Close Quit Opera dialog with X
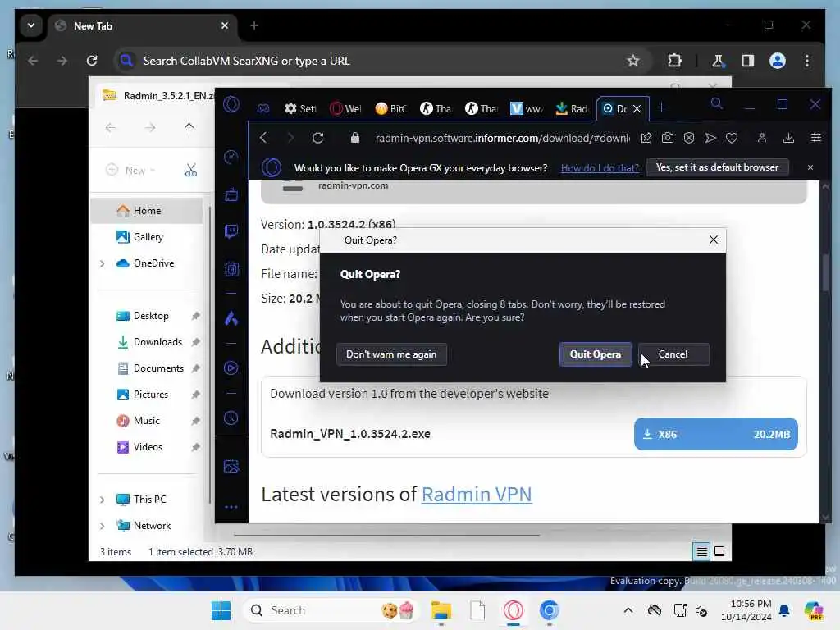840x630 pixels. pyautogui.click(x=713, y=240)
